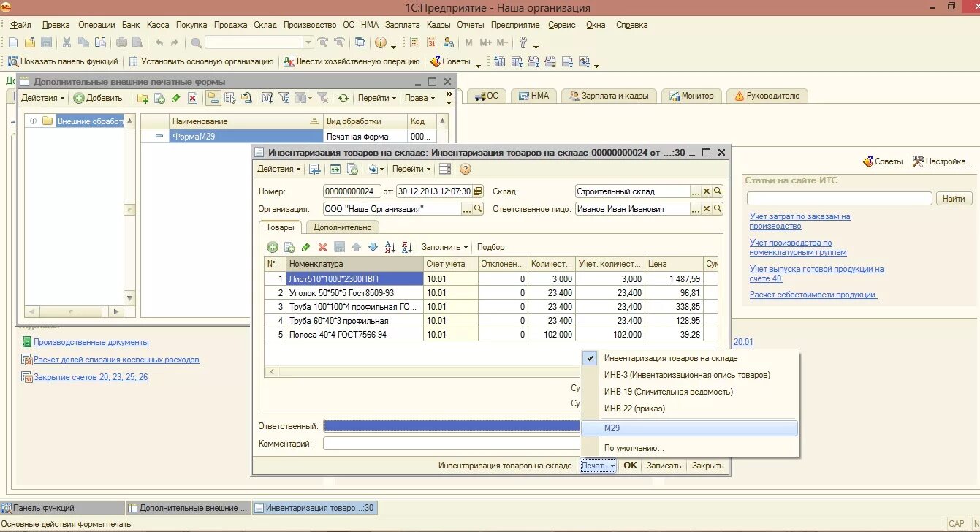Click the Open file icon in main toolbar
The height and width of the screenshot is (532, 980).
point(29,43)
